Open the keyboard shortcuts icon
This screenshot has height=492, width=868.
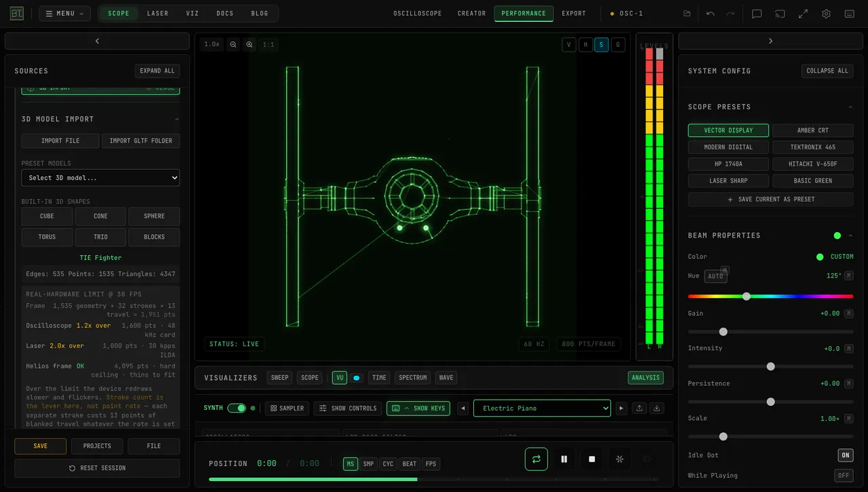pos(849,14)
